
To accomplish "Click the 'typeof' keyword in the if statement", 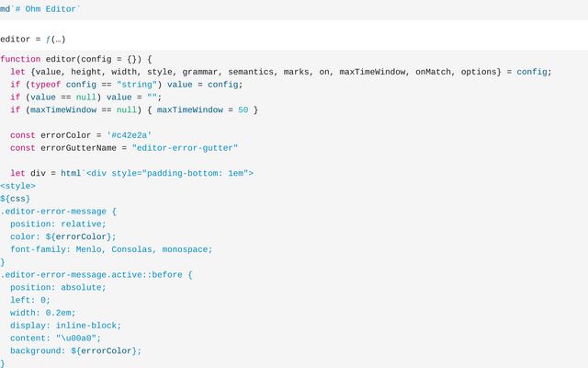I will [x=45, y=85].
